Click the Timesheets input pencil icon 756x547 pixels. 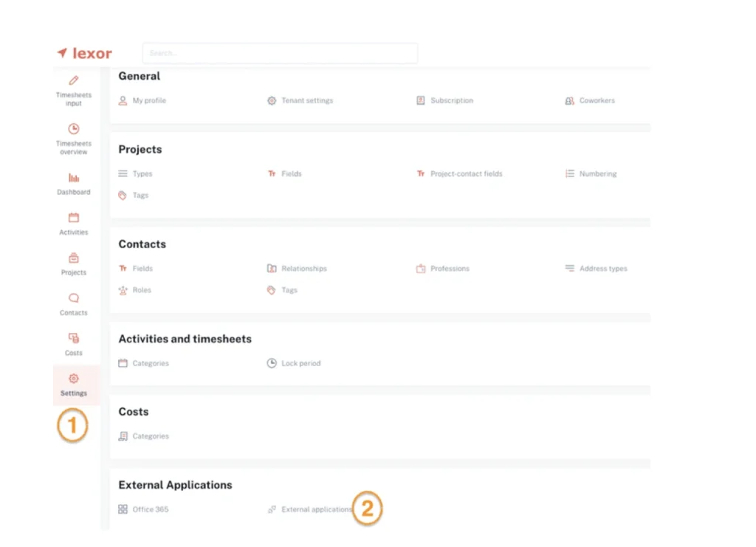point(73,80)
